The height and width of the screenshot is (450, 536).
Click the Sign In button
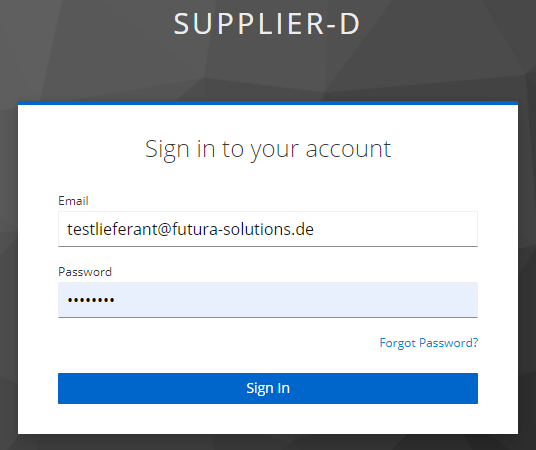(268, 388)
